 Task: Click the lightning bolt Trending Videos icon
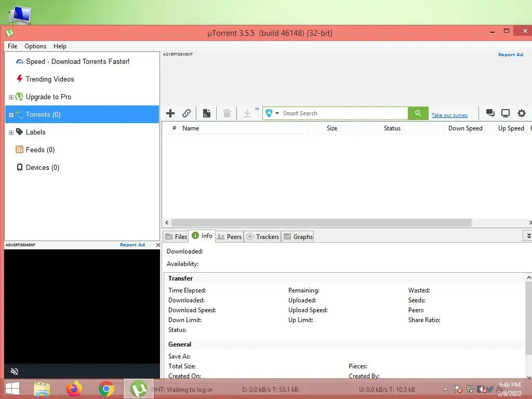[20, 79]
